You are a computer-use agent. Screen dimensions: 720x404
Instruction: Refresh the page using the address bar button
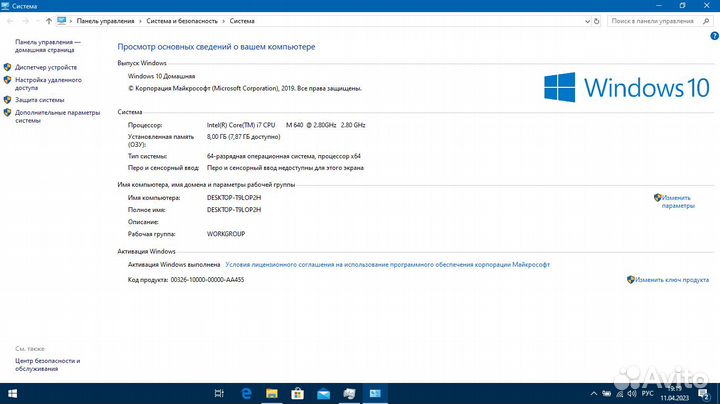coord(597,20)
